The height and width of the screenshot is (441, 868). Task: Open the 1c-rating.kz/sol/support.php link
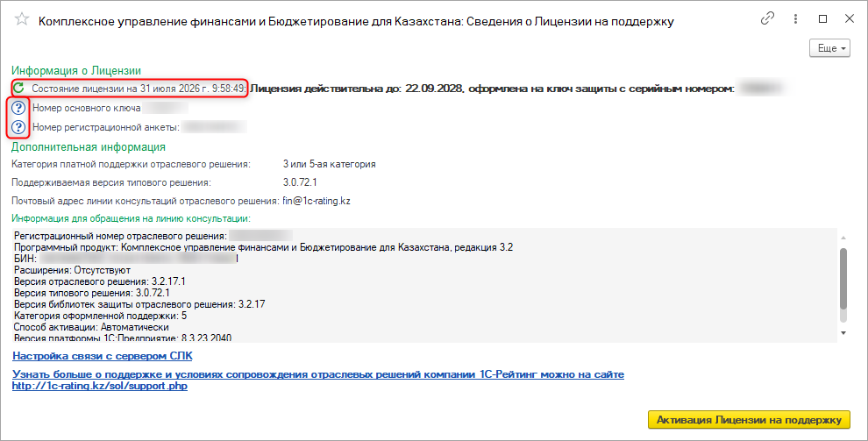[100, 387]
